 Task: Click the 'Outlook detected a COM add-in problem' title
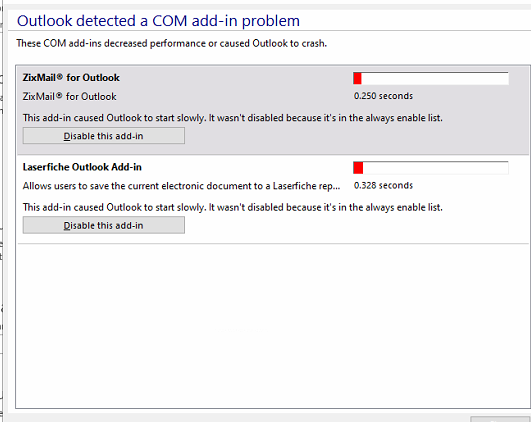tap(158, 21)
